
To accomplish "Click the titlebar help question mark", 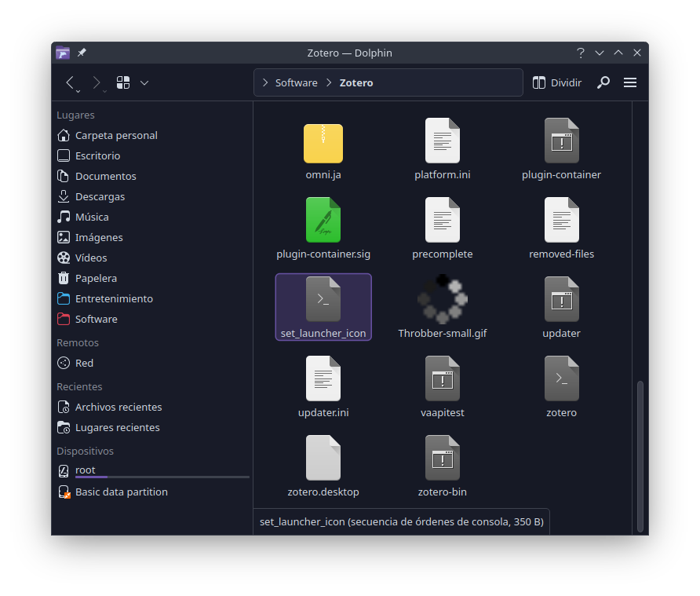I will click(581, 53).
